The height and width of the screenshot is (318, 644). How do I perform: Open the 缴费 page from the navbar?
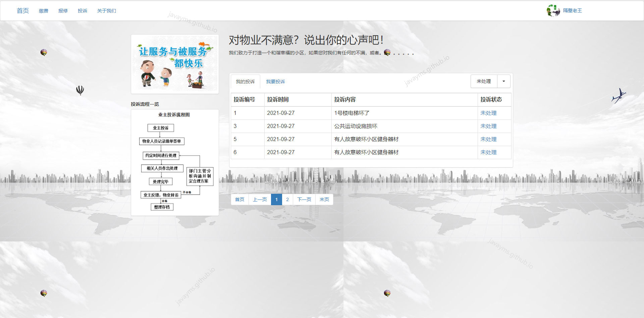(43, 10)
